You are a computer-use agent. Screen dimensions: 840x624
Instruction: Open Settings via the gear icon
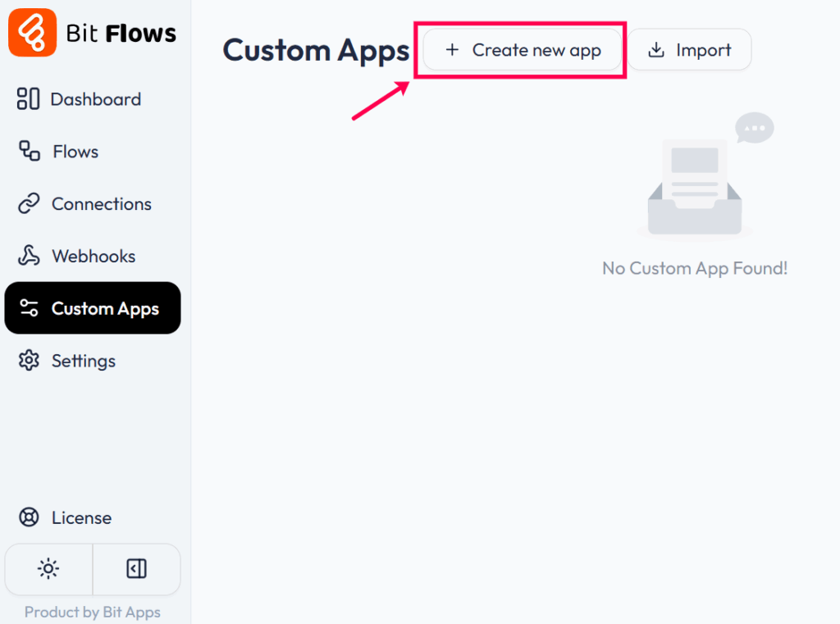tap(30, 361)
